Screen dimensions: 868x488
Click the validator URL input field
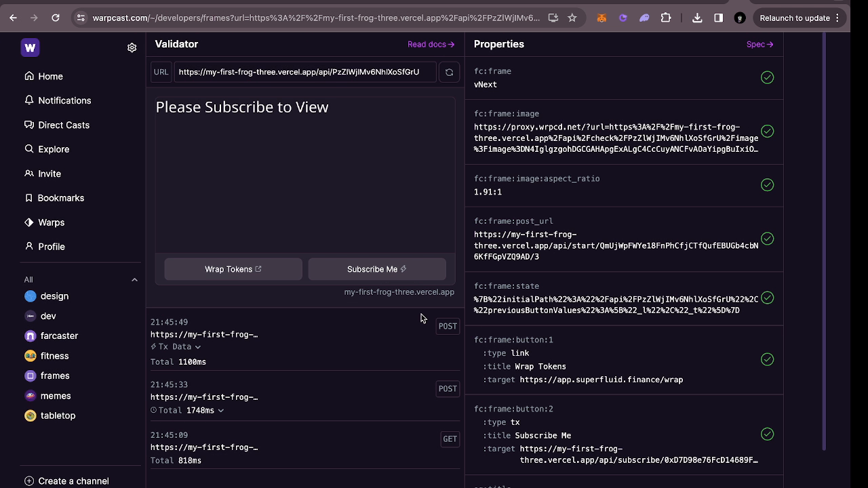pos(305,72)
